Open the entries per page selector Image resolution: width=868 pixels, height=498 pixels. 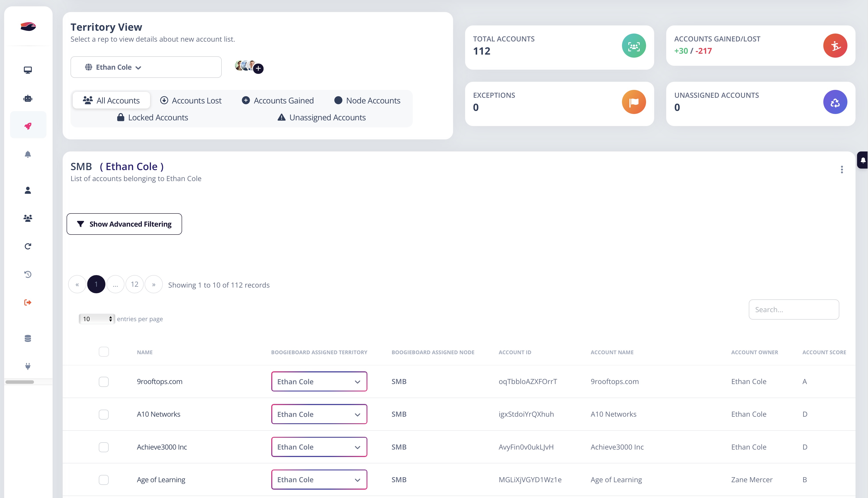(x=97, y=319)
